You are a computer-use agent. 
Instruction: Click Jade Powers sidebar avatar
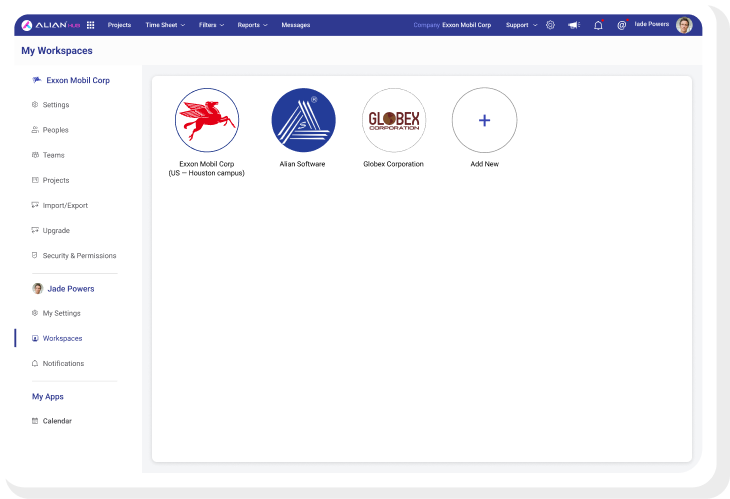(38, 289)
